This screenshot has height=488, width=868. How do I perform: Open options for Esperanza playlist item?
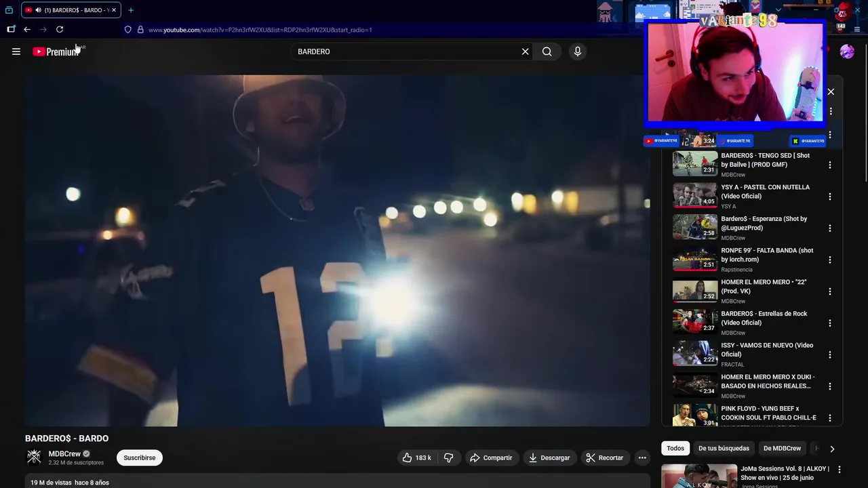point(830,228)
